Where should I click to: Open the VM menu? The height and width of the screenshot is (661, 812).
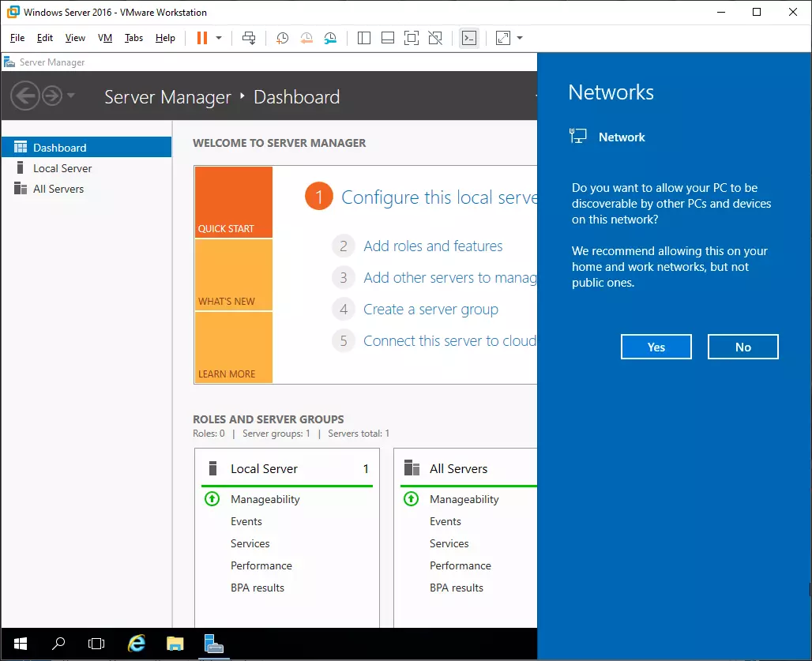click(105, 38)
